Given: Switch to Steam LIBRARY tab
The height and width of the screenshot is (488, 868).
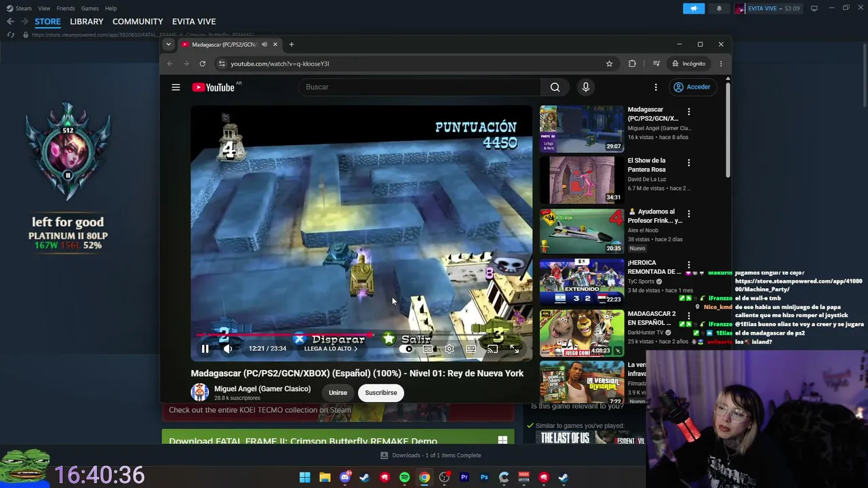Looking at the screenshot, I should (87, 22).
